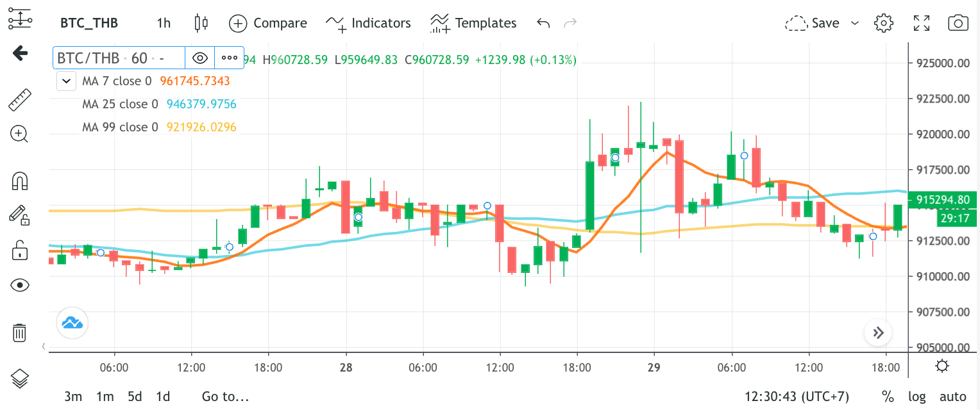
Task: Enter fullscreen mode with the expand icon
Action: pyautogui.click(x=922, y=23)
